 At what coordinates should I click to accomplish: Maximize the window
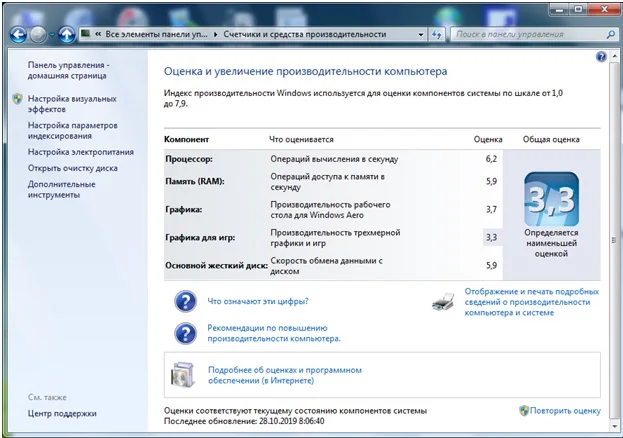pyautogui.click(x=579, y=9)
